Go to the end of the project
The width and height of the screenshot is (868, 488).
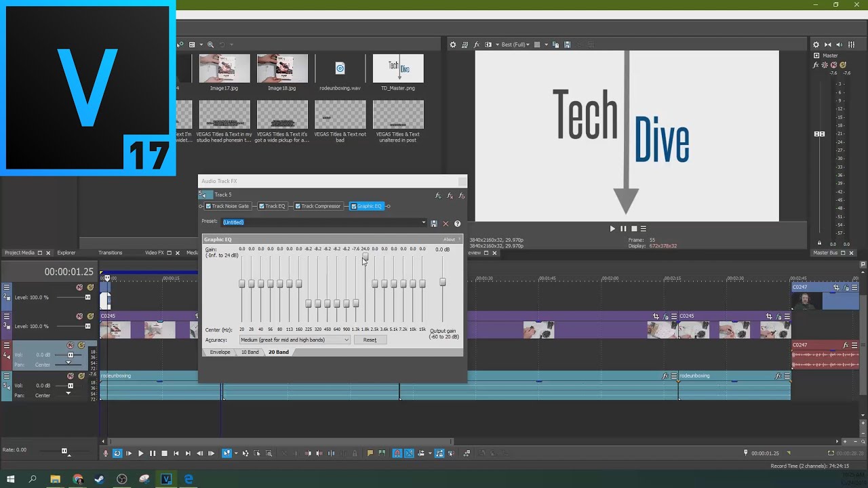[187, 453]
